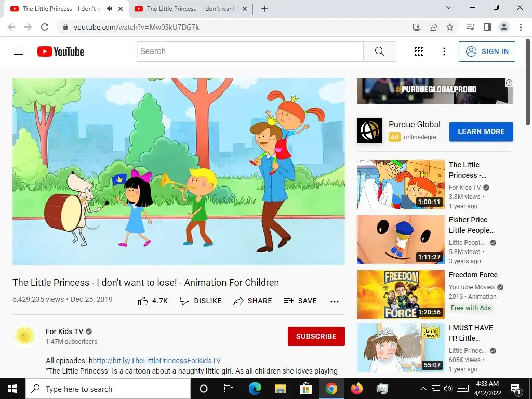Reload the current page
The height and width of the screenshot is (399, 532).
45,27
